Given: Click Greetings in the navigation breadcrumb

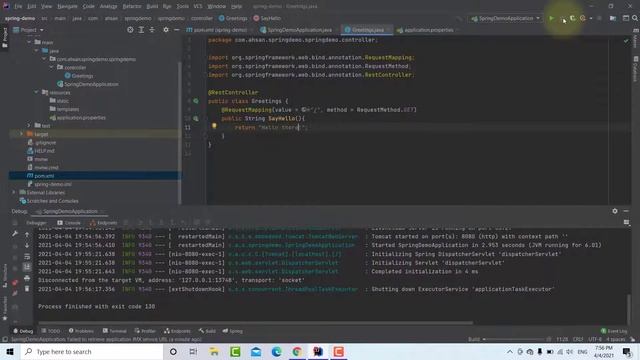Looking at the screenshot, I should point(233,18).
